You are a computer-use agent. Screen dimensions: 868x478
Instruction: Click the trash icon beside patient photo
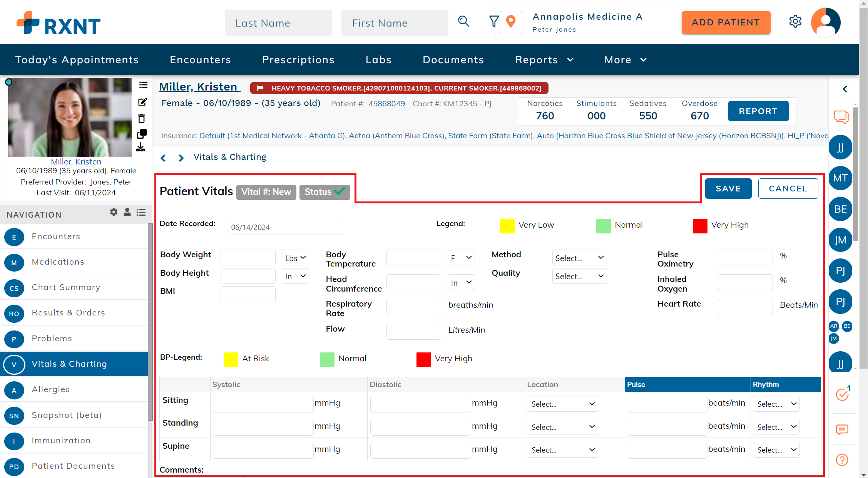[142, 118]
